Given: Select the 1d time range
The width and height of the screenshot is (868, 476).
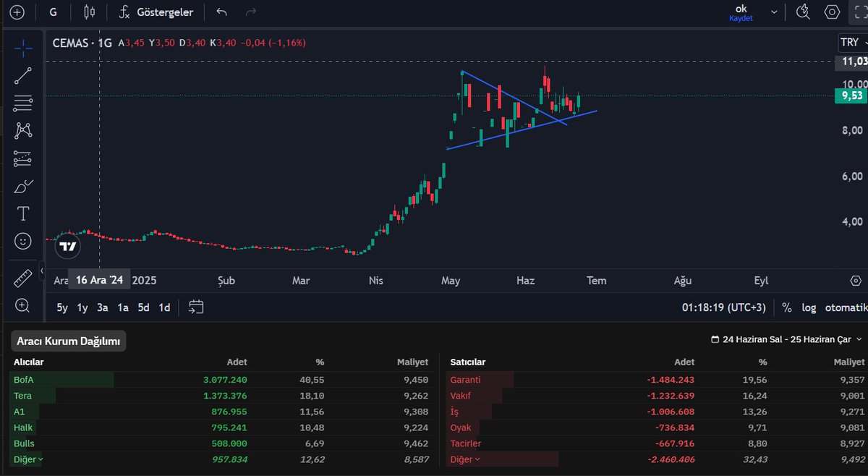Looking at the screenshot, I should (164, 307).
